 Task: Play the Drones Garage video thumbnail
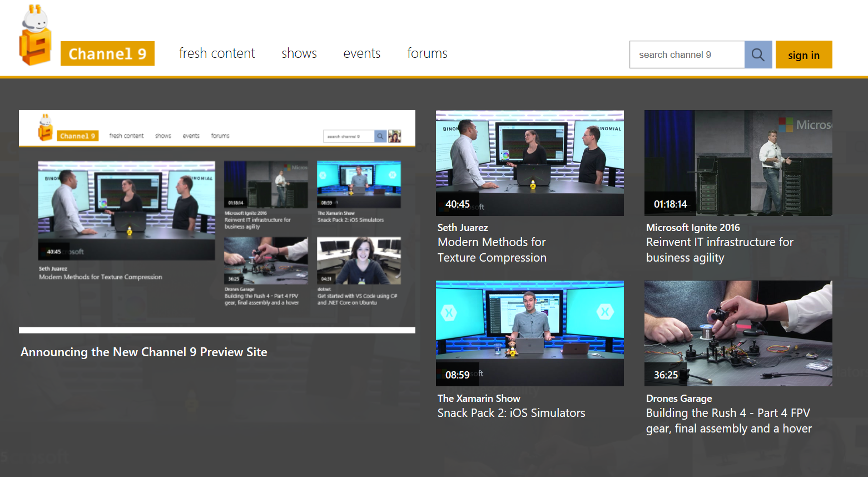point(738,333)
